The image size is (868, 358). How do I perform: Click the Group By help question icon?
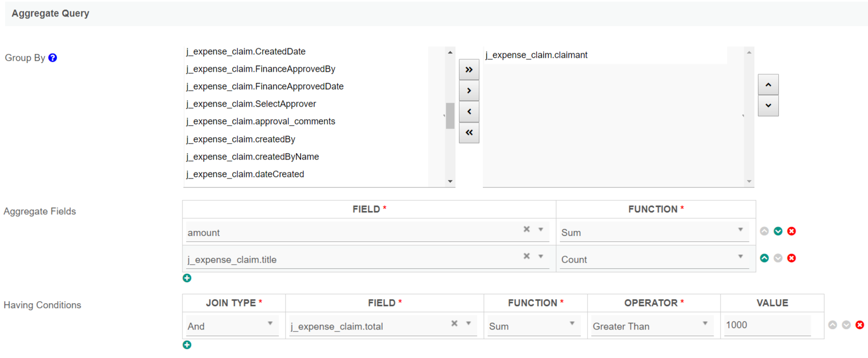pos(53,58)
